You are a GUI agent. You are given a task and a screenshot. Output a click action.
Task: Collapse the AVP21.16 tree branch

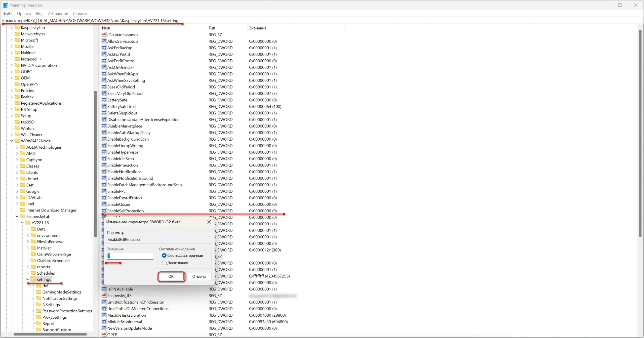pos(22,223)
